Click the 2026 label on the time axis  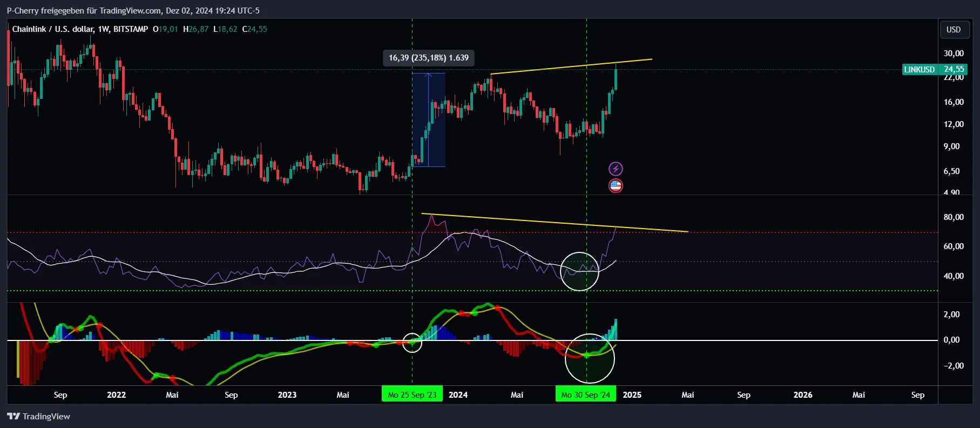click(x=803, y=394)
